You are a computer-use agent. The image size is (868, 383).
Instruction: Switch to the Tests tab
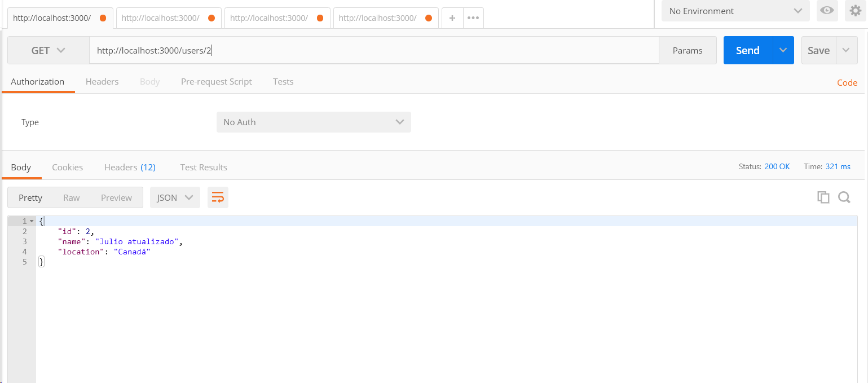click(x=283, y=81)
